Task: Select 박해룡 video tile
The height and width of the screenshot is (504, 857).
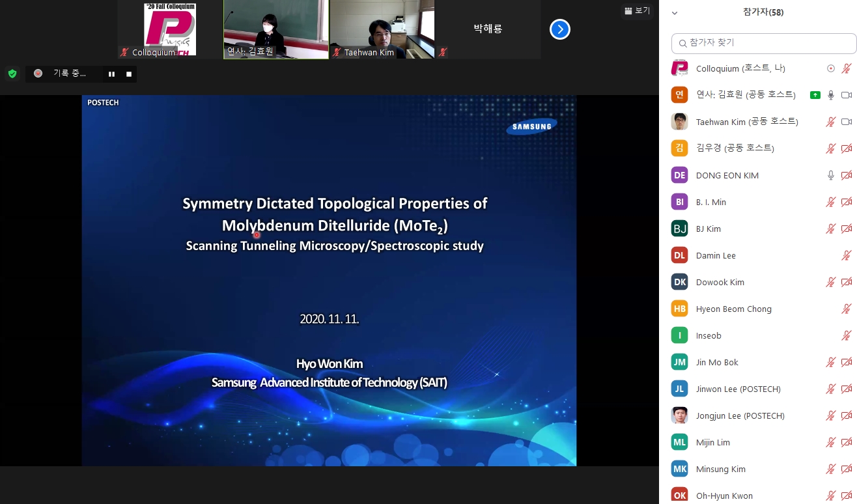Action: pos(488,29)
